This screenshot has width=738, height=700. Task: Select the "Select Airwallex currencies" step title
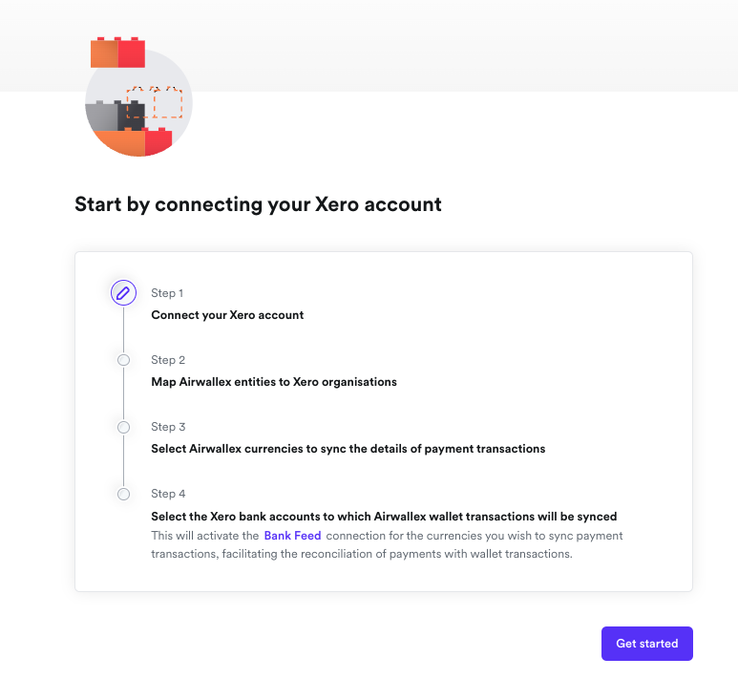(x=348, y=449)
